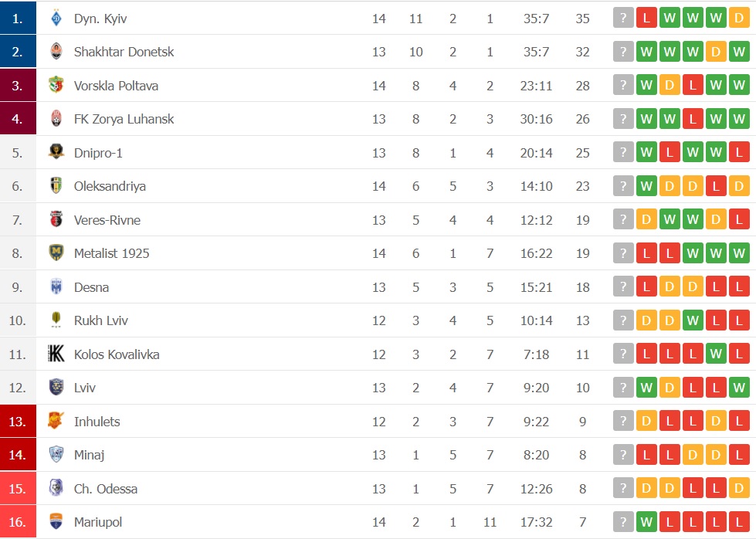
Task: Open the Veres-Rivne team link
Action: pyautogui.click(x=107, y=220)
